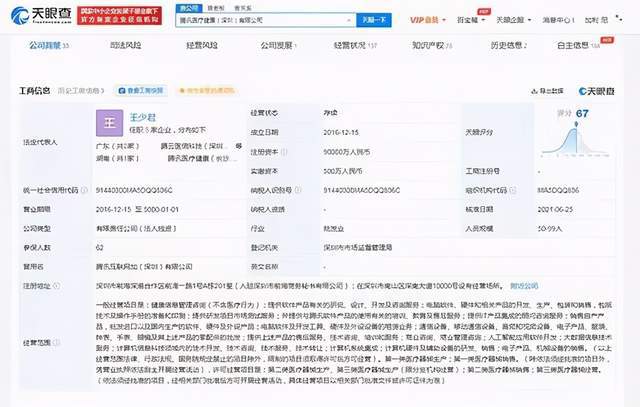The width and height of the screenshot is (640, 407).
Task: Click the 导出数据 export icon button
Action: [547, 91]
